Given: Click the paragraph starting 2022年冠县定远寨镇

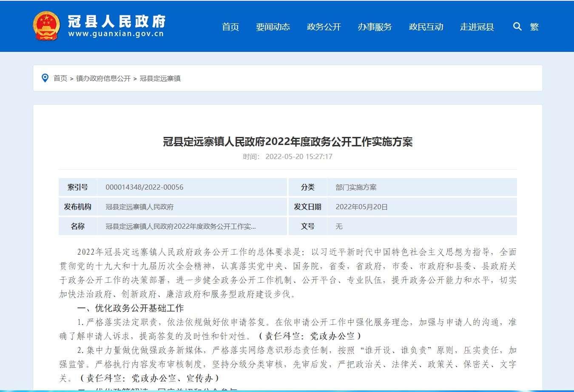Looking at the screenshot, I should point(288,273).
